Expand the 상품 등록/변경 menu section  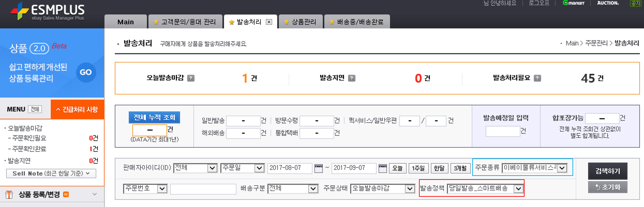click(52, 194)
